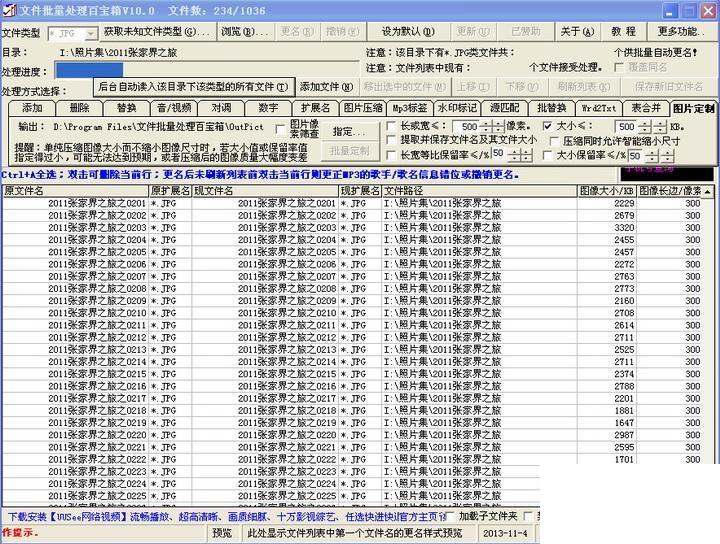Sort by the 图像大小/KB column header

[x=607, y=191]
